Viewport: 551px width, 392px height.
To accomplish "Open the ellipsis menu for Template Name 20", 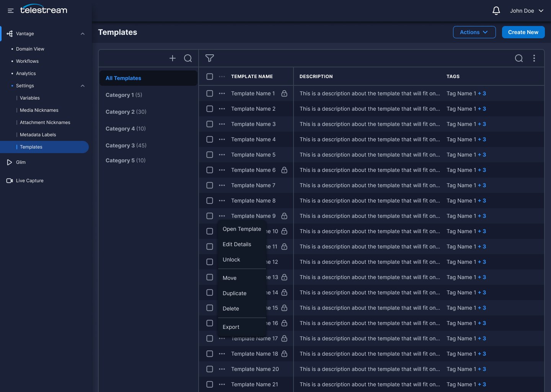I will coord(222,369).
